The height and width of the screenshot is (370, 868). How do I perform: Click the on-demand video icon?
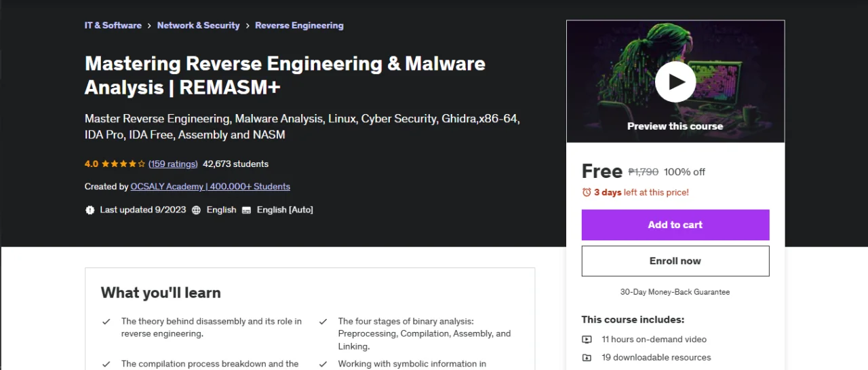tap(587, 339)
